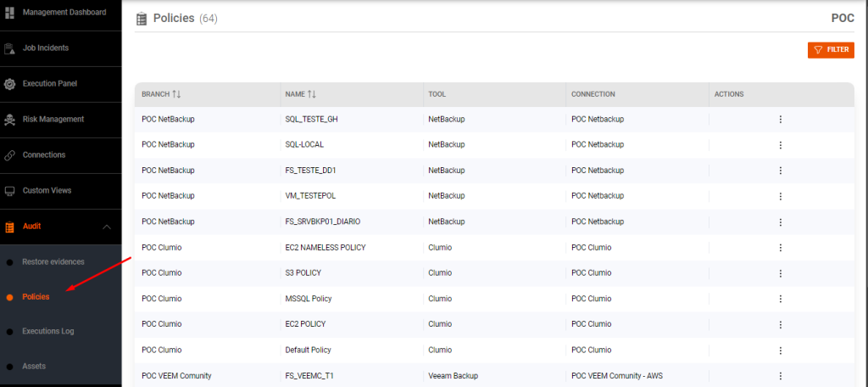
Task: Click the Policies (64) page title
Action: click(x=185, y=19)
